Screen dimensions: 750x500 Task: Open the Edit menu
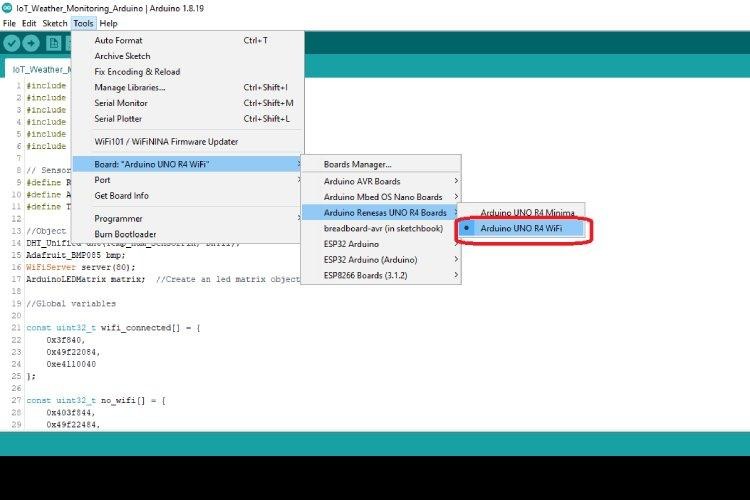coord(29,23)
